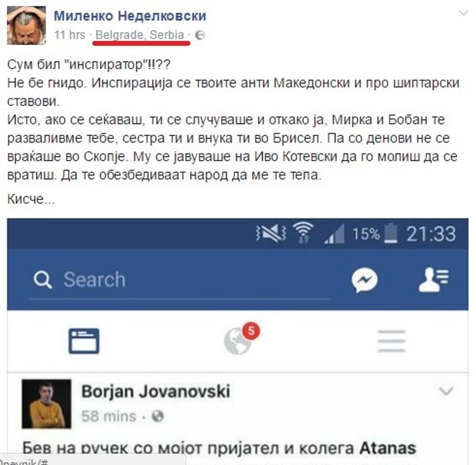Expand the top post options chevron
This screenshot has height=465, width=476.
pyautogui.click(x=463, y=13)
